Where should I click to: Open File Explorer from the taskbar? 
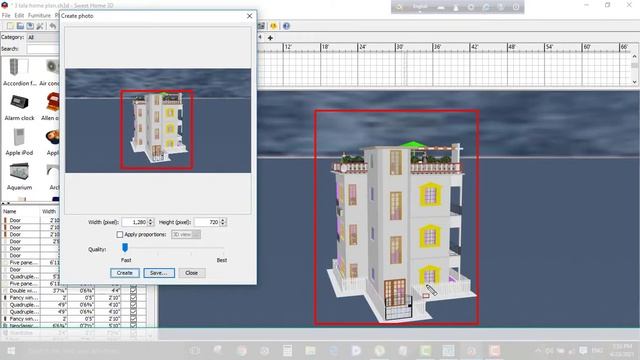(x=311, y=350)
